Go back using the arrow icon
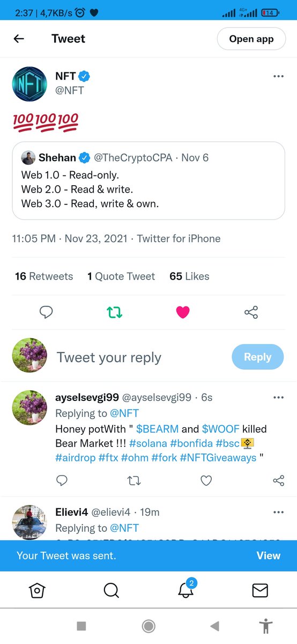The image size is (297, 644). click(19, 39)
